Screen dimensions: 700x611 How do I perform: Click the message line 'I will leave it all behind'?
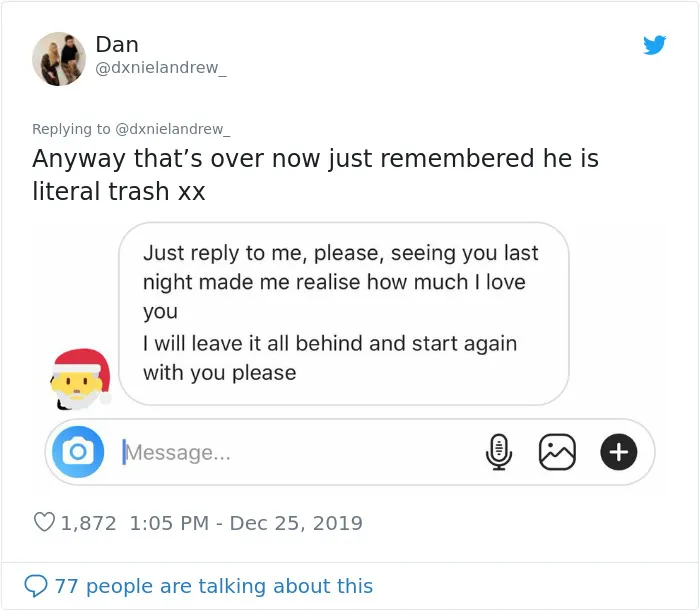click(330, 344)
